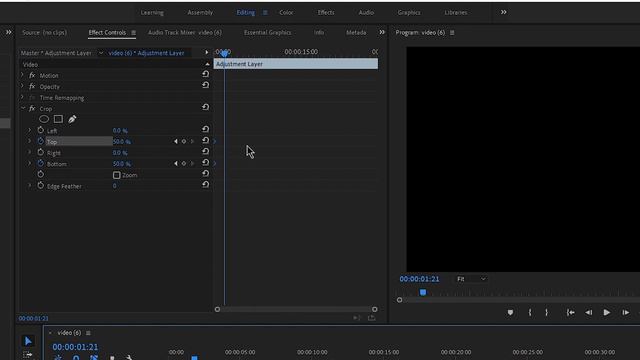Toggle the Motion fx effect on/off
The image size is (640, 360).
32,76
